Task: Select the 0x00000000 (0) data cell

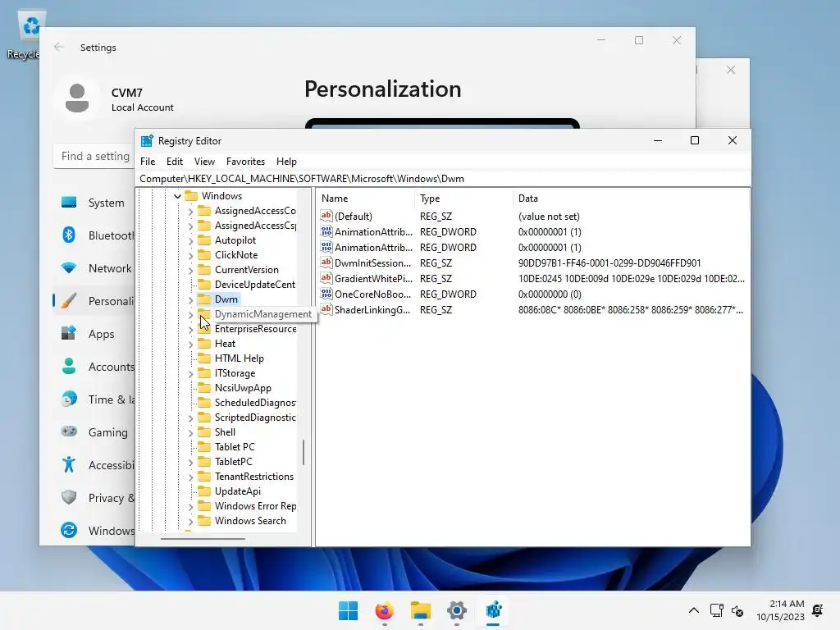Action: [550, 294]
